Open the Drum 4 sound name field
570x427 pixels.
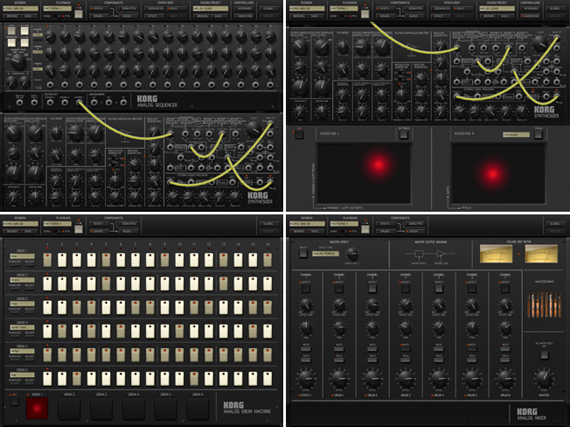click(x=22, y=327)
